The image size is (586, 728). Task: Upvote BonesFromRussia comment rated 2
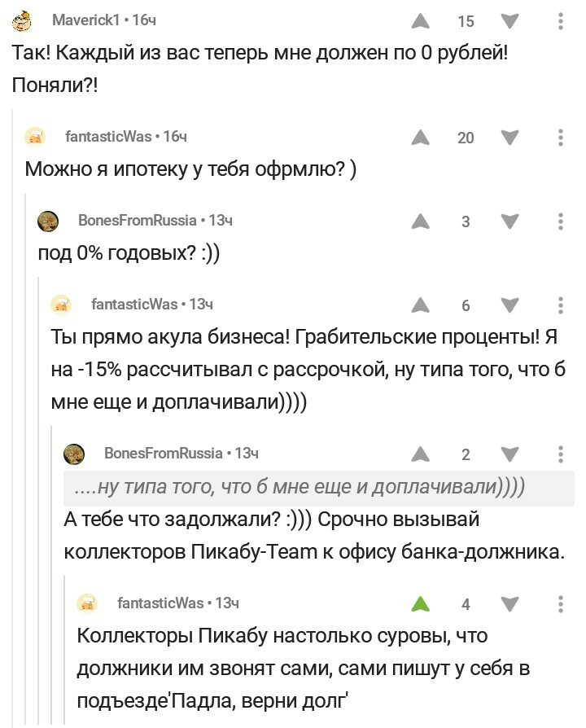pos(421,454)
